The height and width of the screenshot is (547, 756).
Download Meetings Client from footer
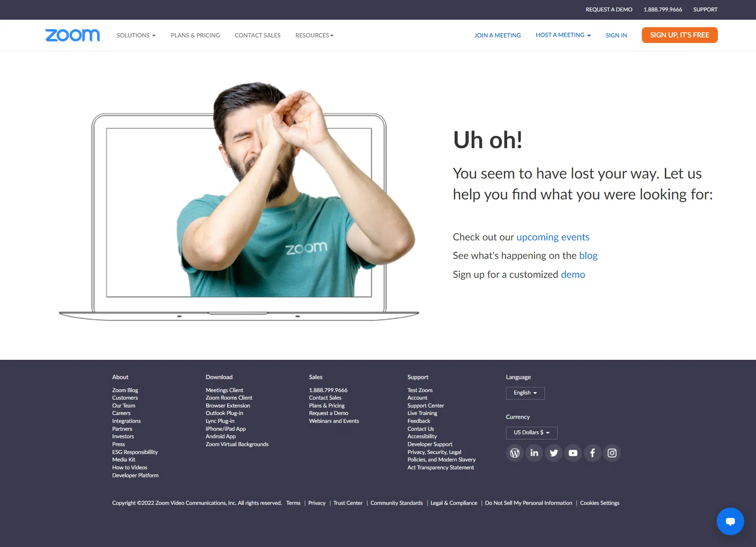[224, 390]
